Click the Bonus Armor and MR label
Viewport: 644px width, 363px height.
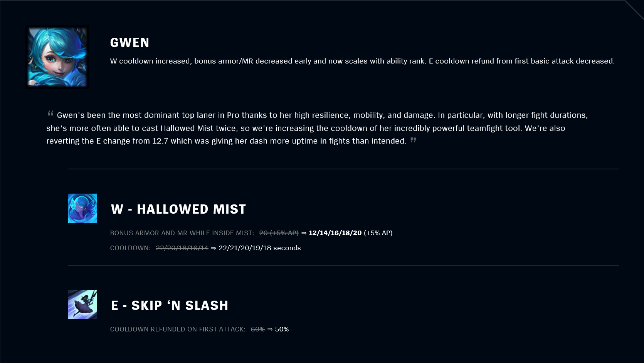click(x=182, y=233)
